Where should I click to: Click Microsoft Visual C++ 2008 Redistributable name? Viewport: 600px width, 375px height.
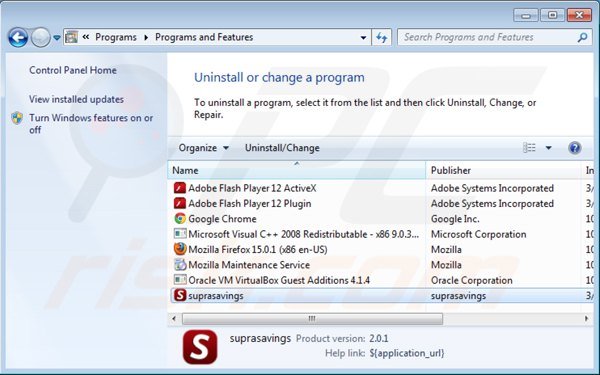303,234
